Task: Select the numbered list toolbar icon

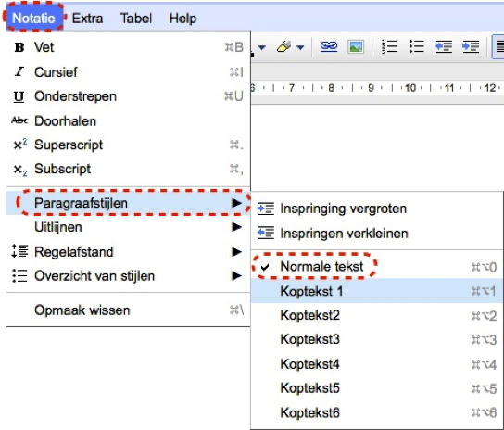Action: pyautogui.click(x=389, y=46)
